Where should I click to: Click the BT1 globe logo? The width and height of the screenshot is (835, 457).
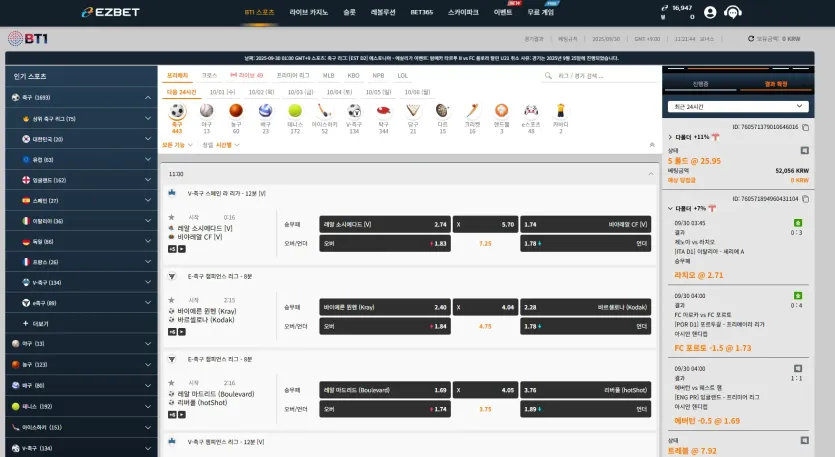click(x=28, y=38)
